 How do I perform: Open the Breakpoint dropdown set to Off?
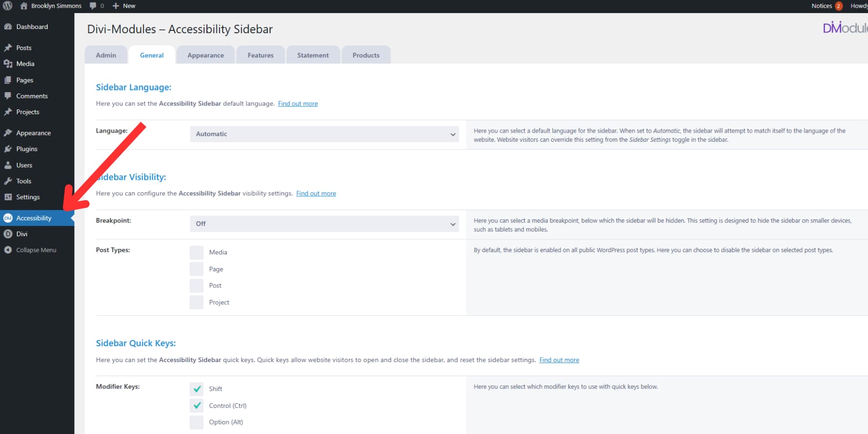pyautogui.click(x=324, y=223)
